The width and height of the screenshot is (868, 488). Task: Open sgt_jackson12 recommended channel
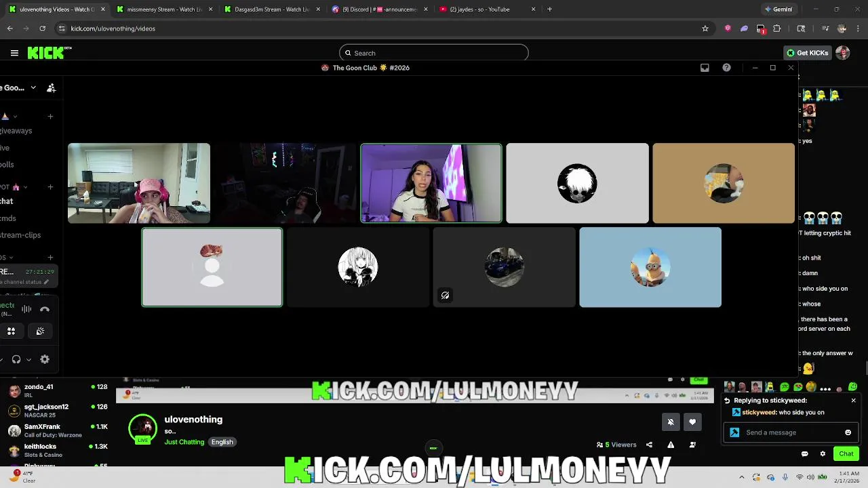coord(56,411)
